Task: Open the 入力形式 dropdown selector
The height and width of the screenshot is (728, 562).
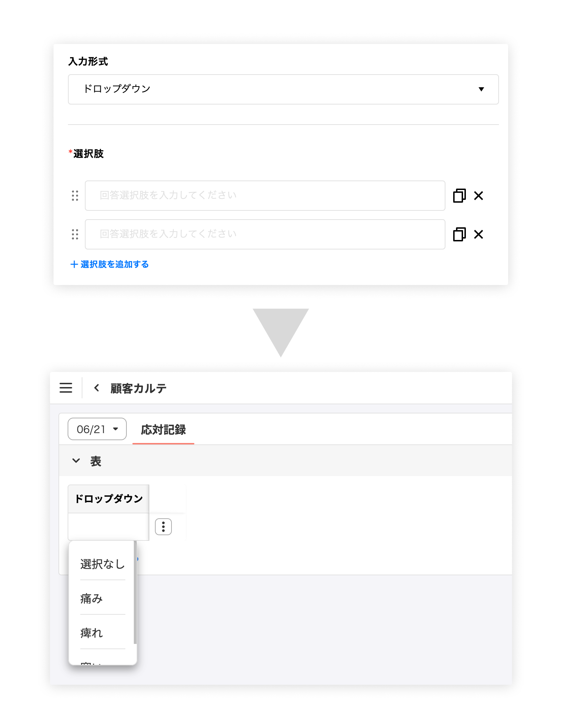Action: [x=283, y=89]
